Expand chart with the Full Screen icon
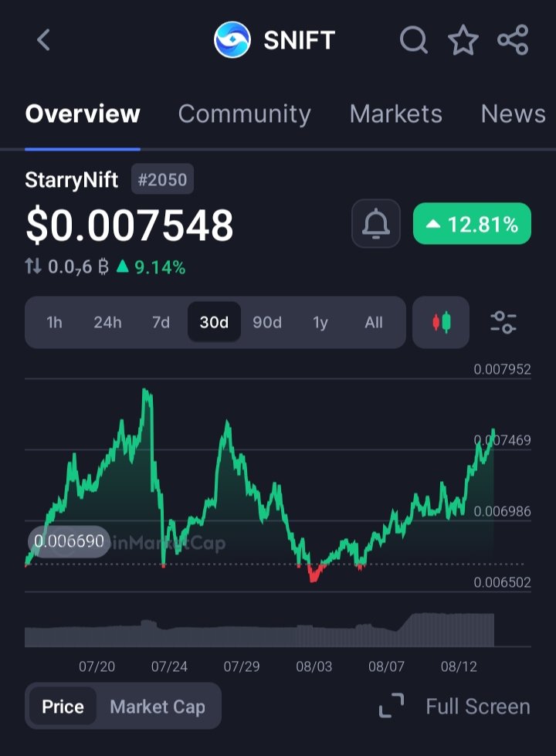Viewport: 556px width, 756px height. pos(392,706)
